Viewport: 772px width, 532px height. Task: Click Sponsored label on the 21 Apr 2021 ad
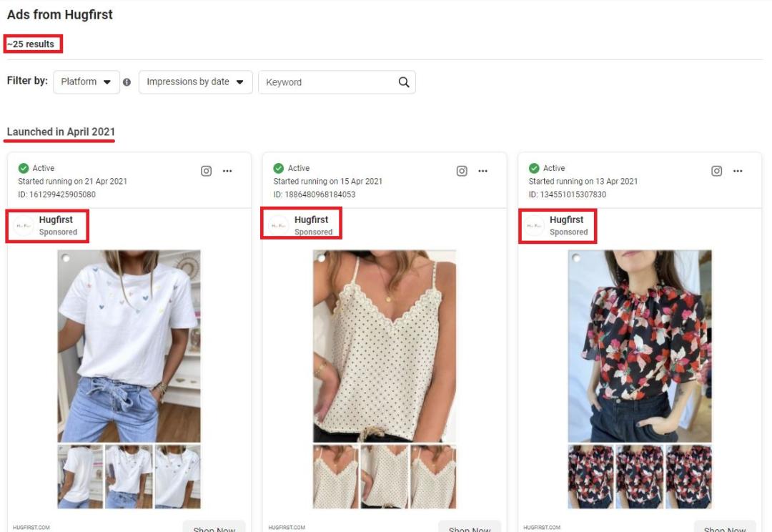coord(58,232)
